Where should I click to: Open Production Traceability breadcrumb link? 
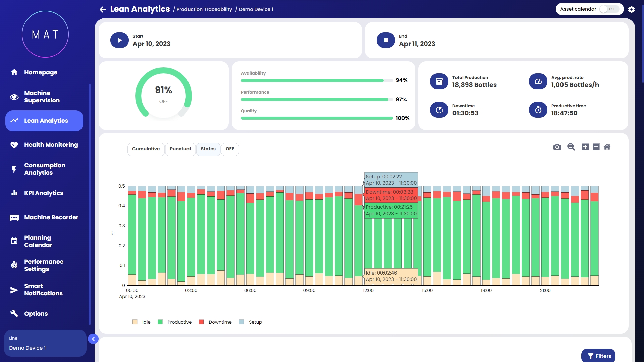(204, 9)
